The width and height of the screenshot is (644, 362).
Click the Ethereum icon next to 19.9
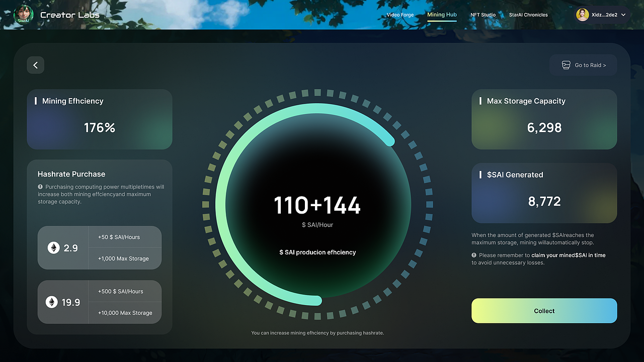tap(52, 302)
